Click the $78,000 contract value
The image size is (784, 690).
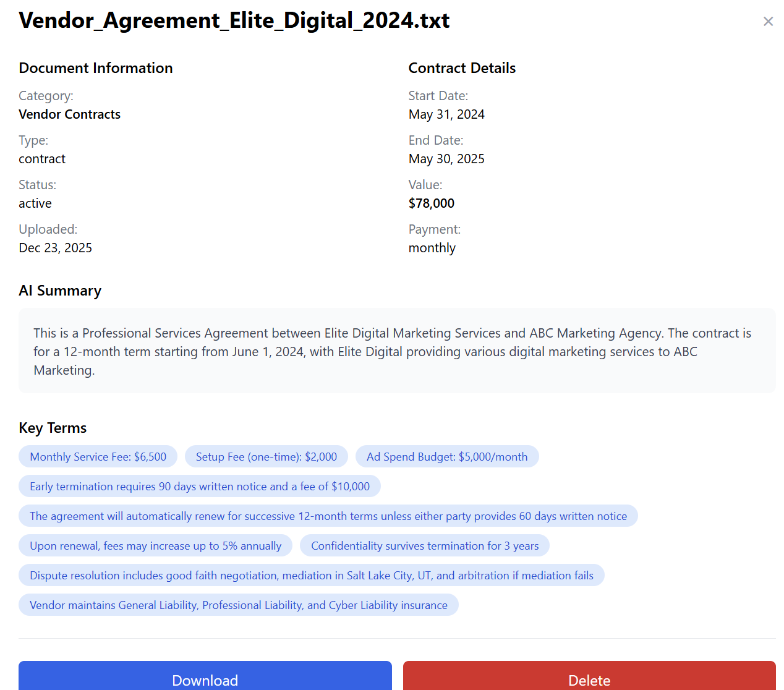pos(431,203)
